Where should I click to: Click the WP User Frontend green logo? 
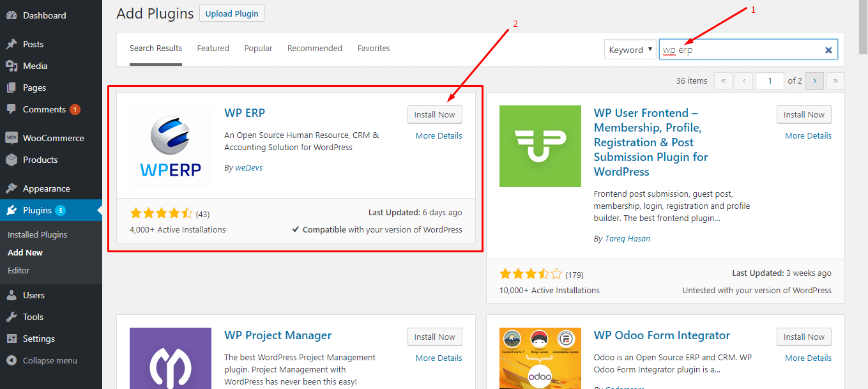[x=540, y=146]
